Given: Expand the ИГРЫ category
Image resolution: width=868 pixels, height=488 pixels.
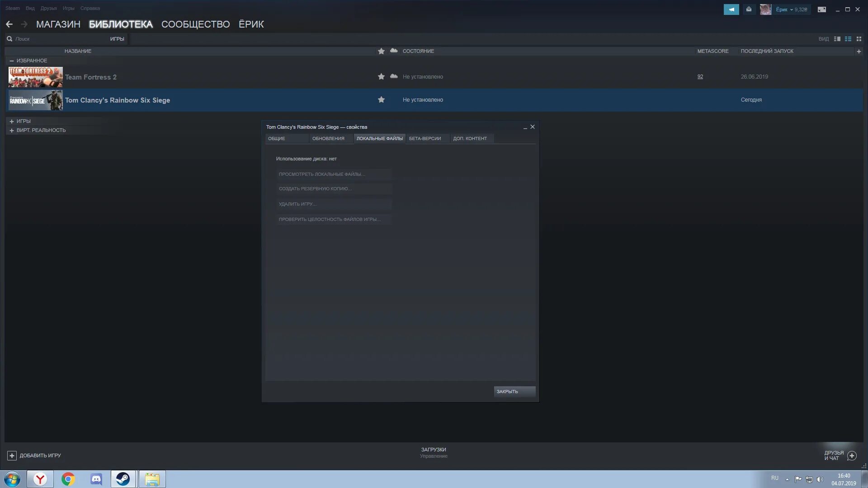Looking at the screenshot, I should point(12,121).
